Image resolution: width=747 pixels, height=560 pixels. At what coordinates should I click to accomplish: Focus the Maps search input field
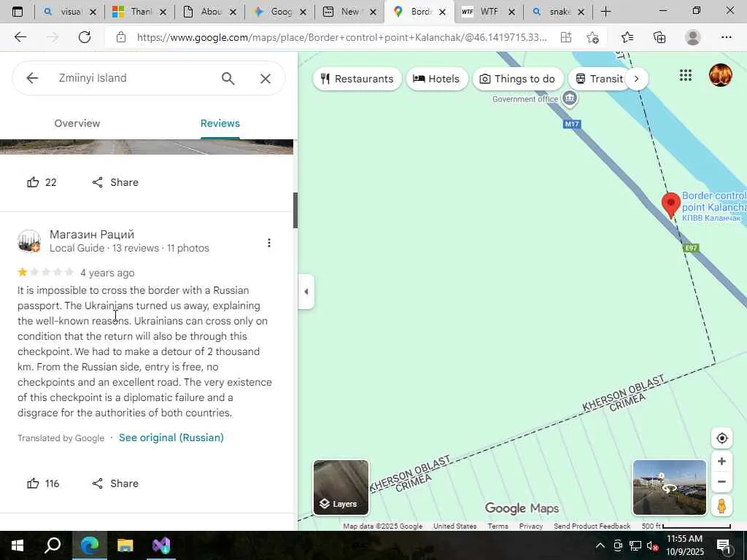(x=133, y=79)
